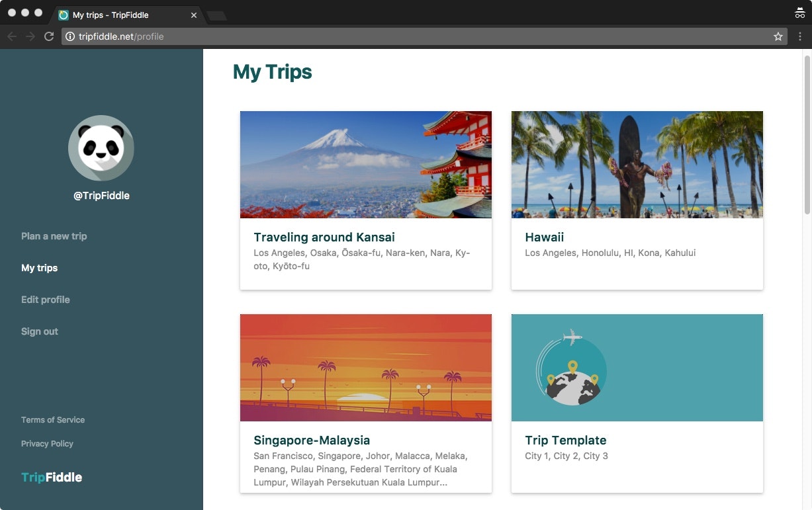
Task: Open the Privacy Policy page
Action: [47, 444]
